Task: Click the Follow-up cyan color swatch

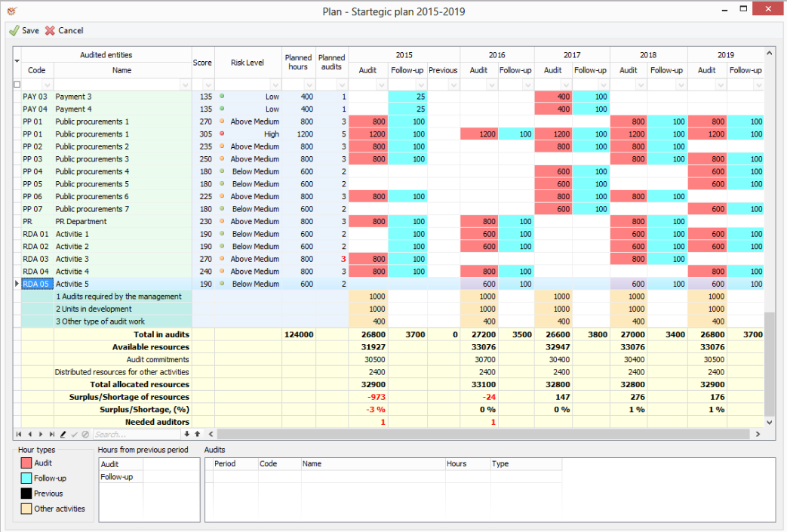Action: pyautogui.click(x=26, y=478)
